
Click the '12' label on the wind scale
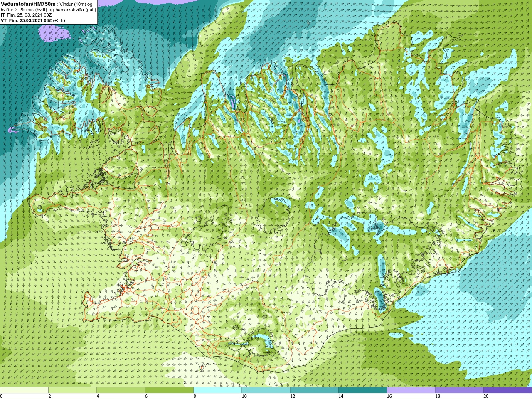pyautogui.click(x=293, y=396)
